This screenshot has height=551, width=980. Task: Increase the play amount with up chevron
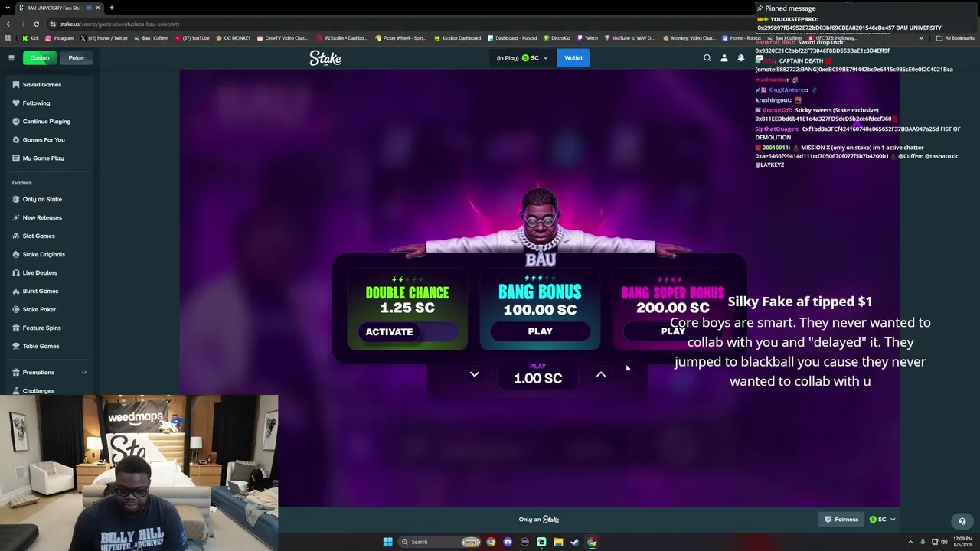click(601, 374)
